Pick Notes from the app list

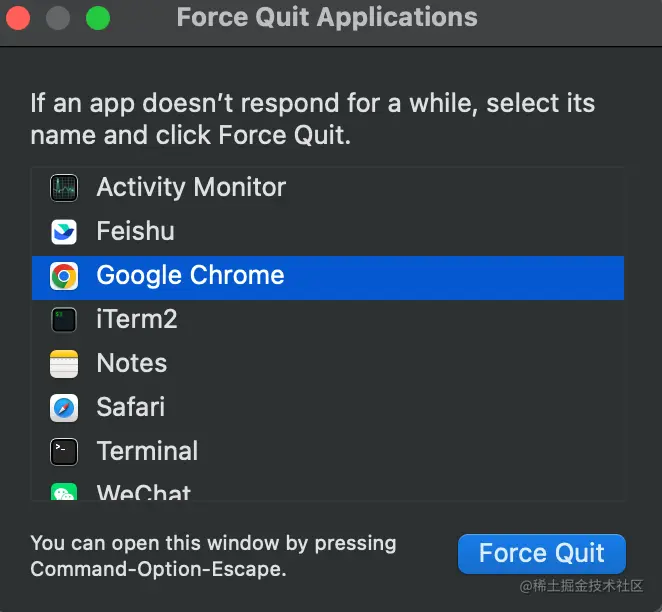[328, 364]
